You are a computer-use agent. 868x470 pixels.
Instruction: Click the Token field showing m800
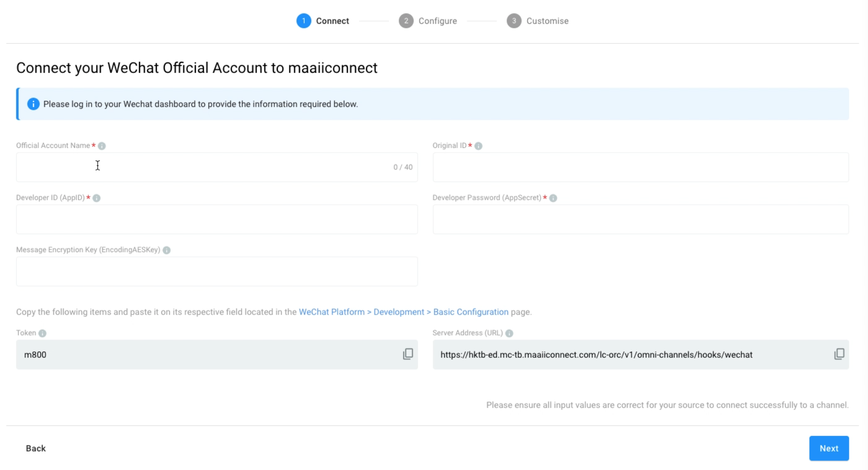(217, 355)
